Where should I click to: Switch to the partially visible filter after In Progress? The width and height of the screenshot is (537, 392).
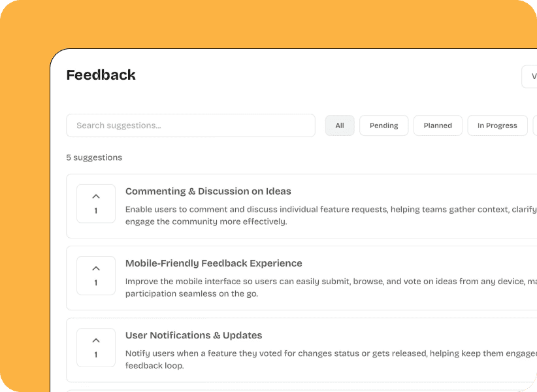(x=534, y=125)
